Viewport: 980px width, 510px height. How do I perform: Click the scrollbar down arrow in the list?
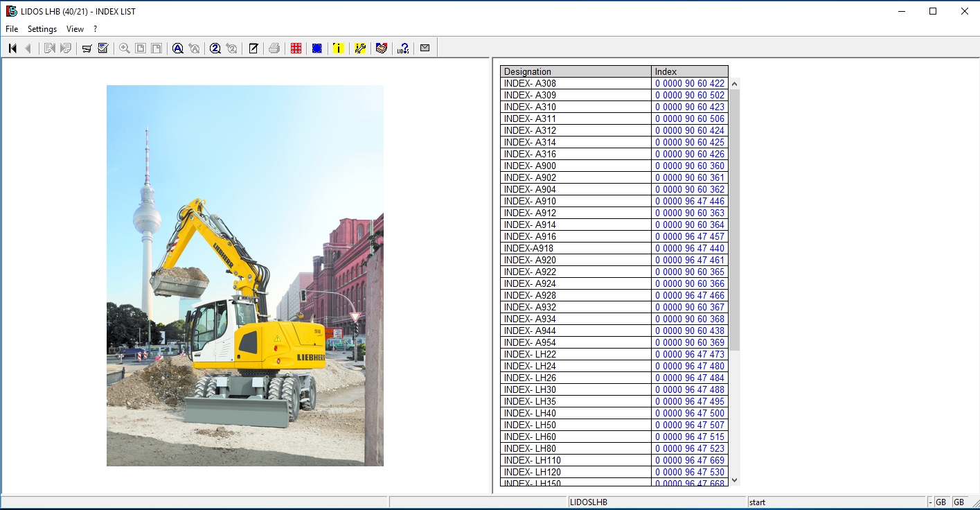[x=734, y=480]
